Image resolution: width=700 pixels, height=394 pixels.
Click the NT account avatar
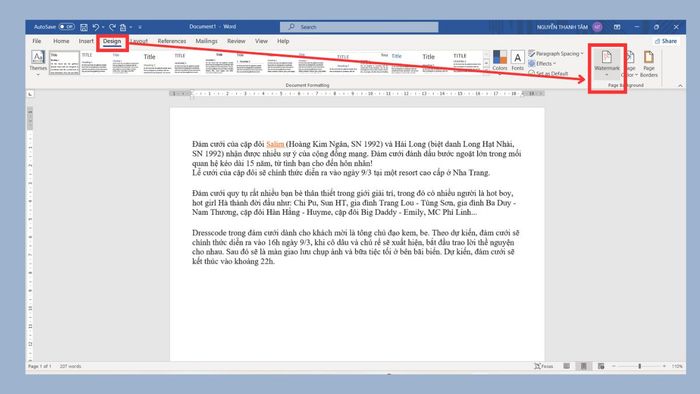click(597, 27)
